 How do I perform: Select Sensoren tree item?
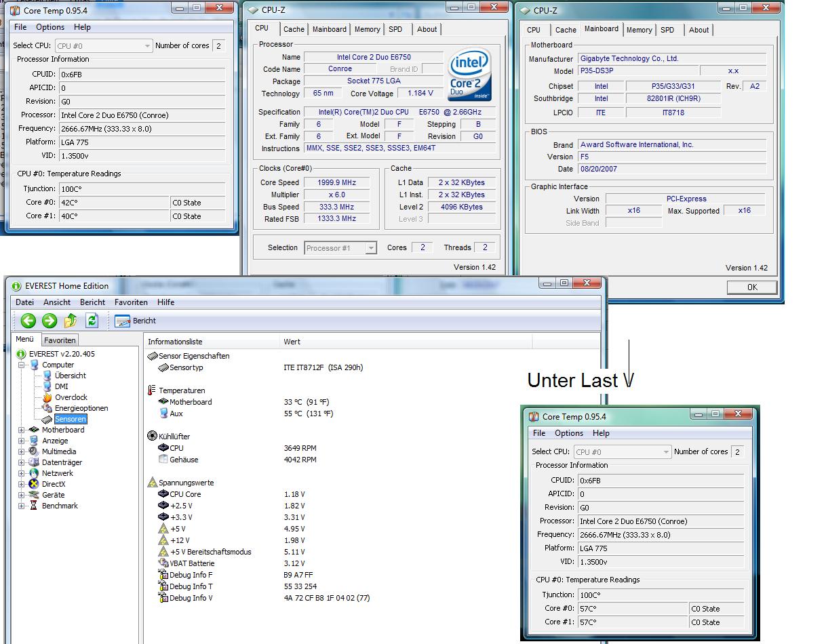(71, 419)
